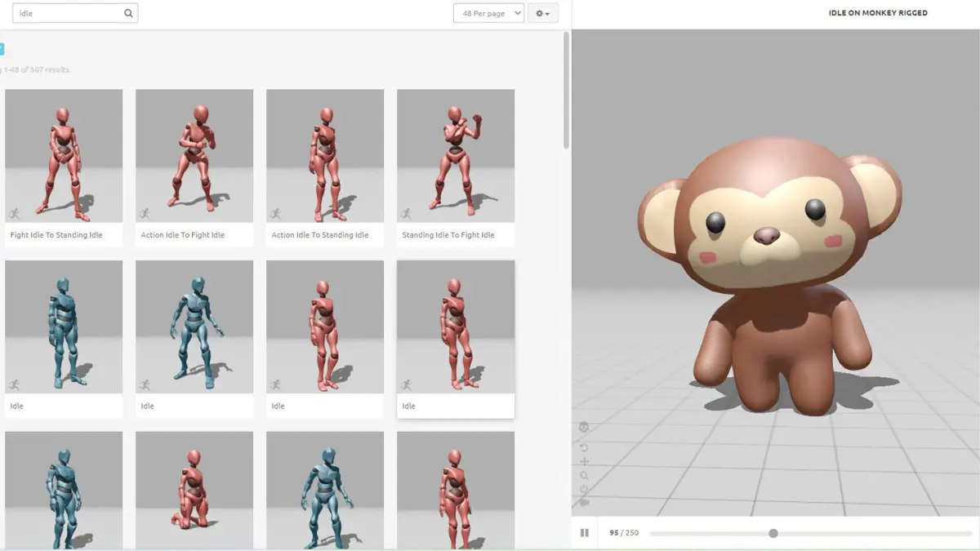Open the gear settings dropdown

(543, 13)
